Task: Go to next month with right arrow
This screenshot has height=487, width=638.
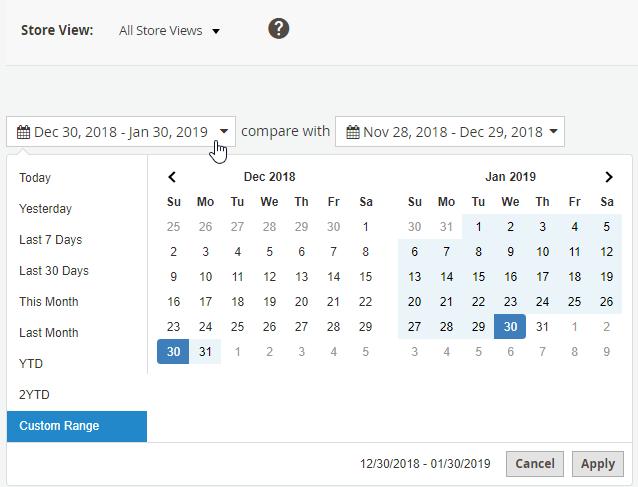Action: (608, 177)
